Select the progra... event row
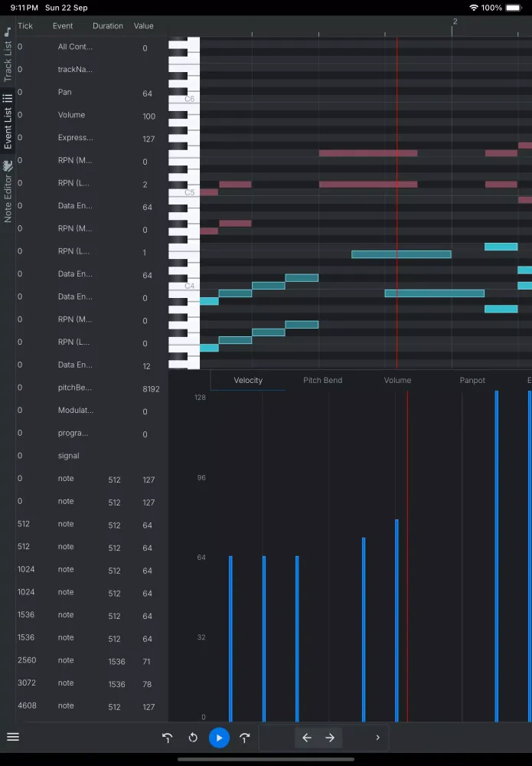This screenshot has height=766, width=532. tap(93, 434)
